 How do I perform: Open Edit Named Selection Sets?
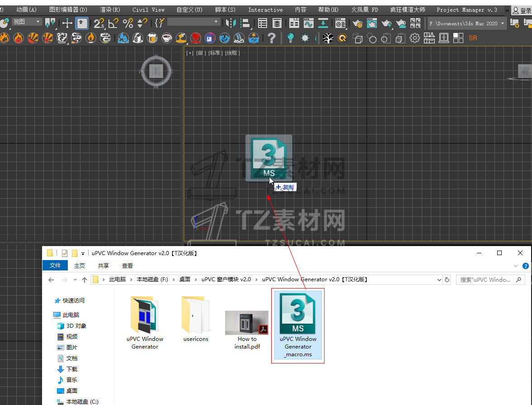[x=160, y=23]
